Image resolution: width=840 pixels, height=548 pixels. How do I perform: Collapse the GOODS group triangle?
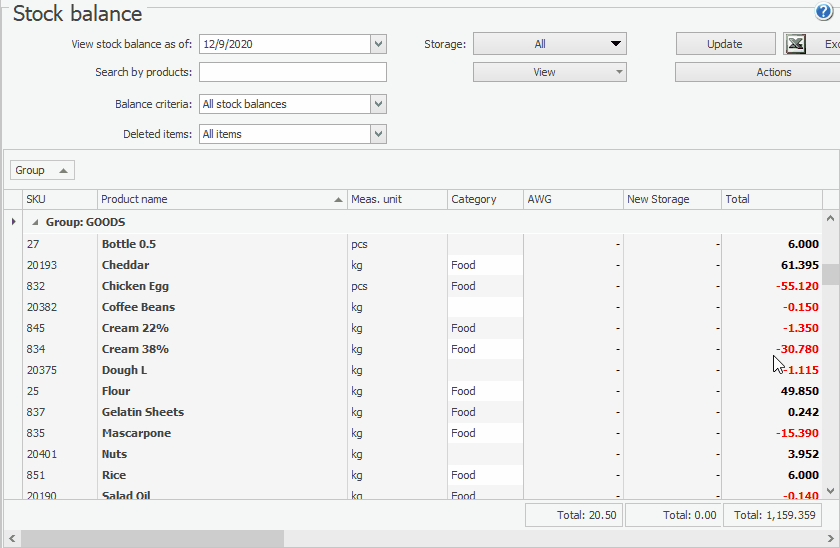point(36,222)
